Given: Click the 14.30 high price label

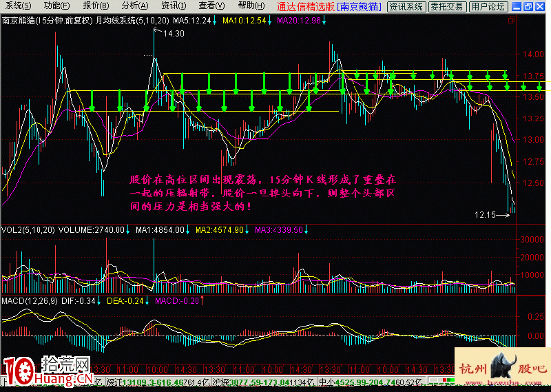Looking at the screenshot, I should [x=174, y=34].
